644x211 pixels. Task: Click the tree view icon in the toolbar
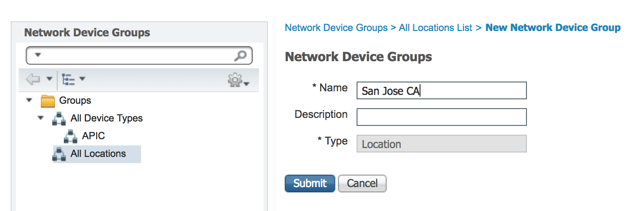point(68,80)
